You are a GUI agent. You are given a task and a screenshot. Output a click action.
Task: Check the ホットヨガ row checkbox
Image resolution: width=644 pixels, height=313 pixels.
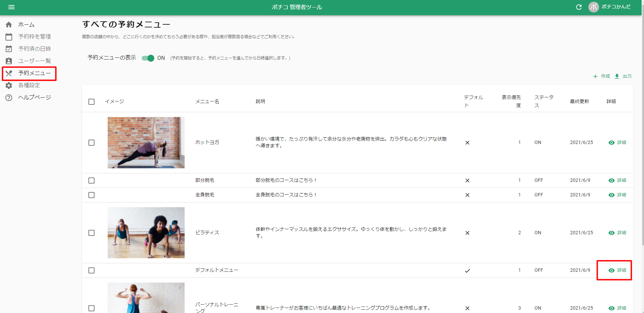coord(91,143)
